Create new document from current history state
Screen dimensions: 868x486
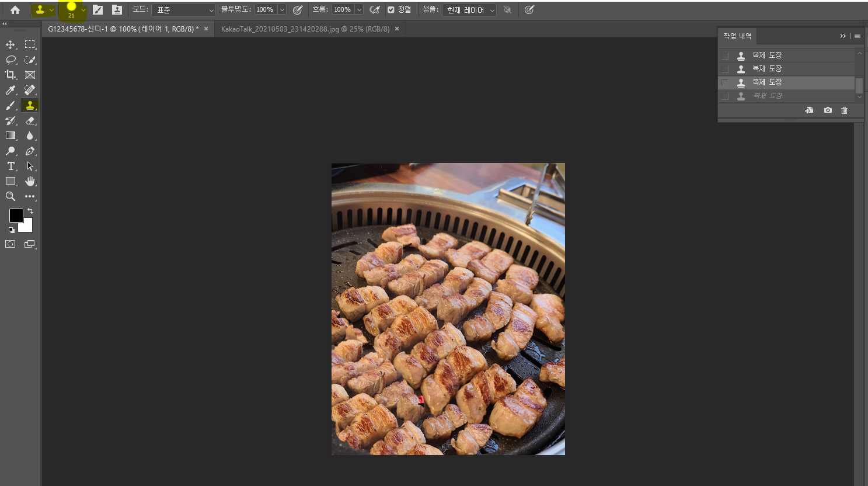[x=809, y=110]
